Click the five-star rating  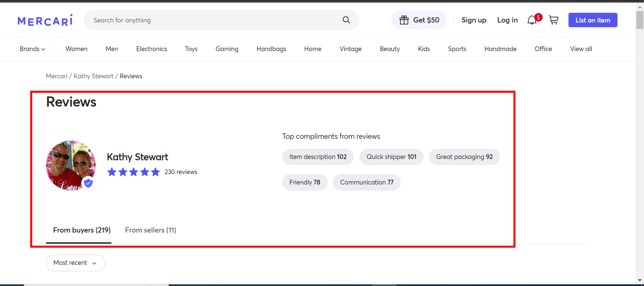point(134,172)
